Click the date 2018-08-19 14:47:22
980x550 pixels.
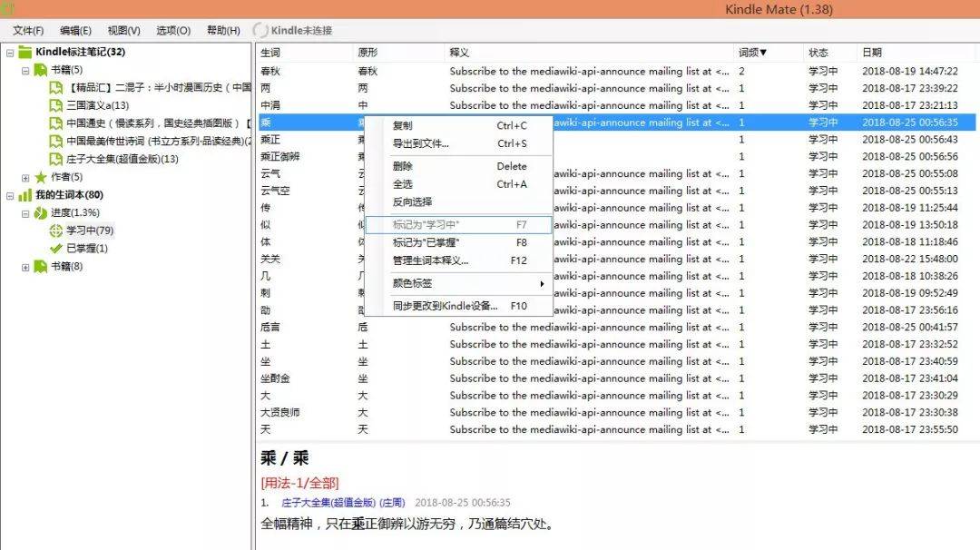[x=910, y=72]
